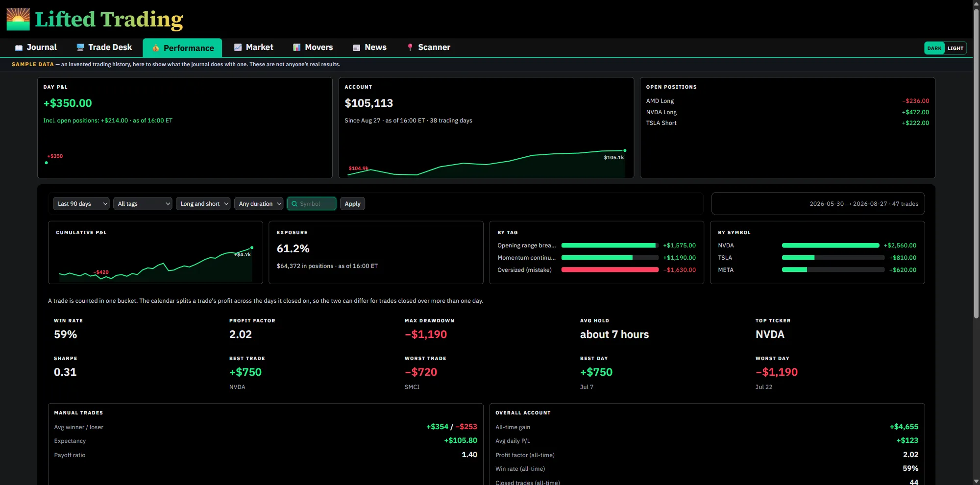Click the 'about 7 hours' average hold
Viewport: 980px width, 485px height.
[x=614, y=335]
